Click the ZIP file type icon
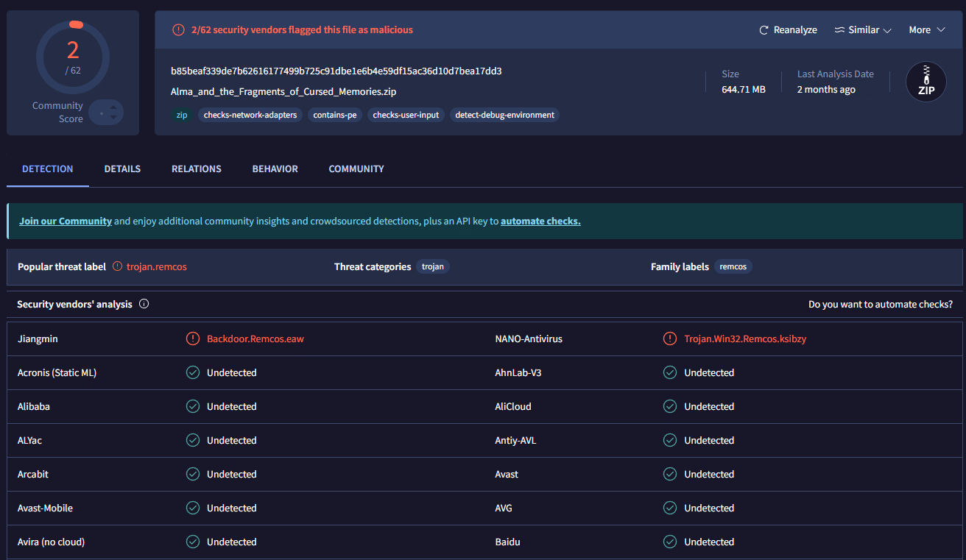 [926, 82]
